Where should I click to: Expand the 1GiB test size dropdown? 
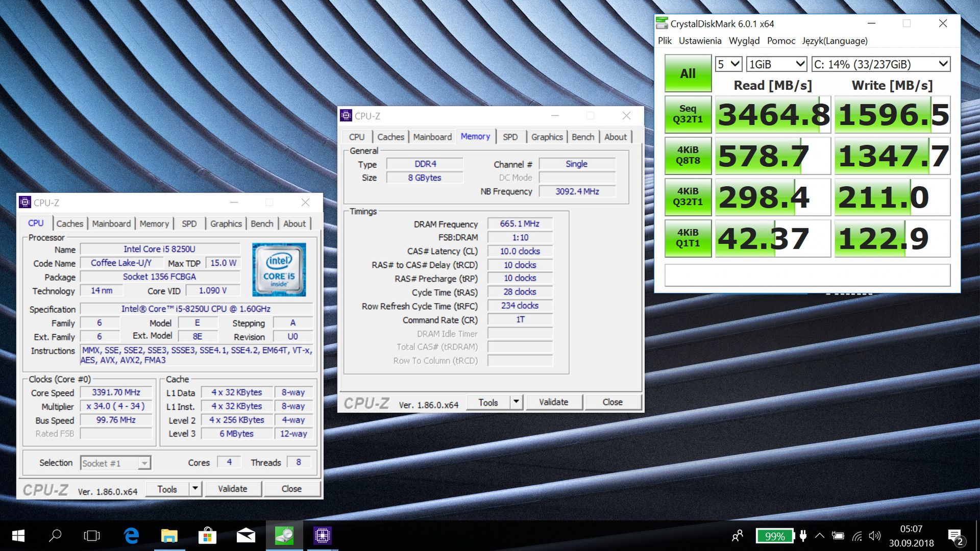[x=776, y=64]
